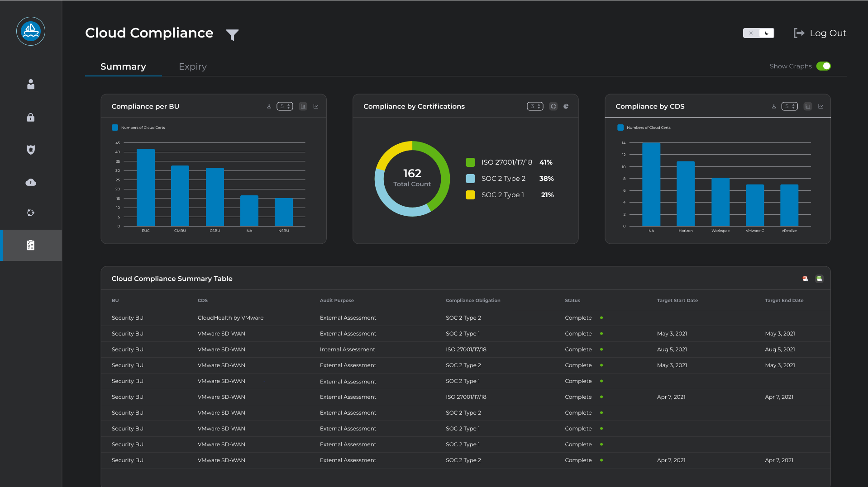Export summary table as PDF
868x487 pixels.
point(805,279)
